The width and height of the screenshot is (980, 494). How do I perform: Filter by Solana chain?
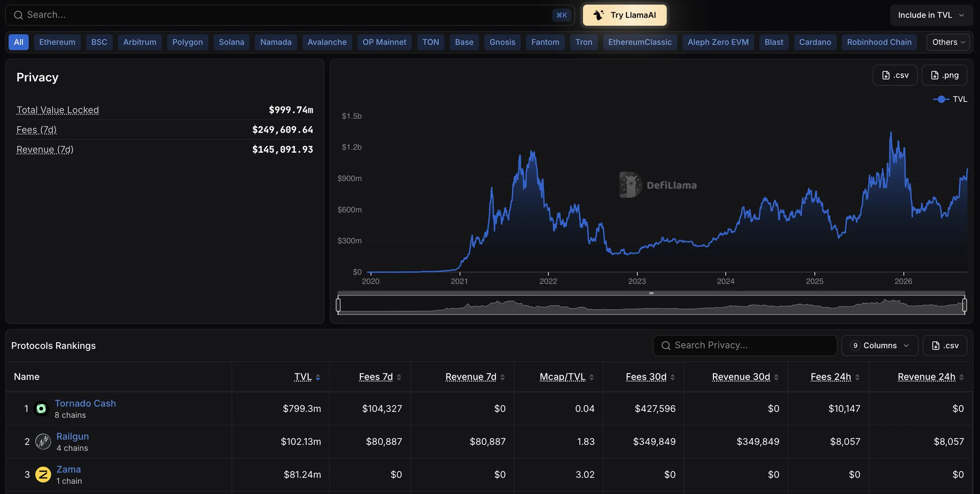[x=232, y=42]
